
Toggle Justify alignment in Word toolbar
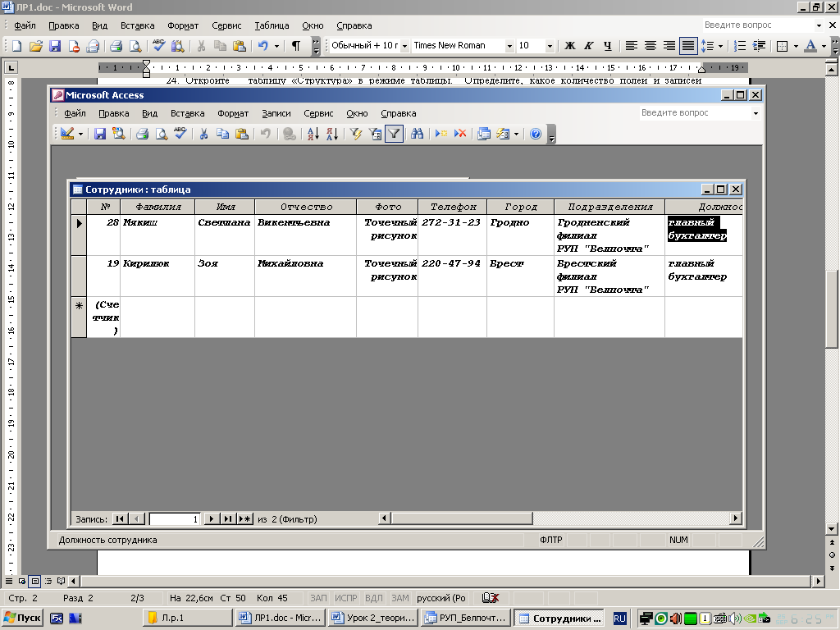(x=688, y=46)
